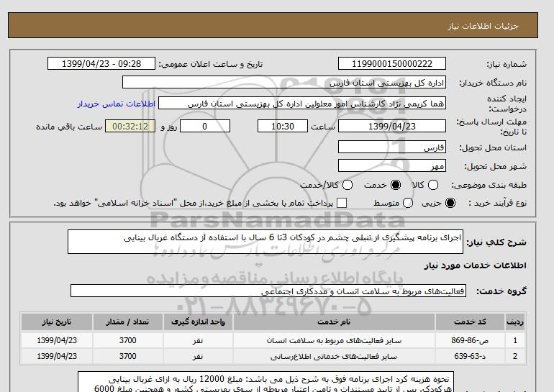Click the request creator field هما کریمی نژاد
Viewport: 554px width, 392px height.
coord(302,104)
